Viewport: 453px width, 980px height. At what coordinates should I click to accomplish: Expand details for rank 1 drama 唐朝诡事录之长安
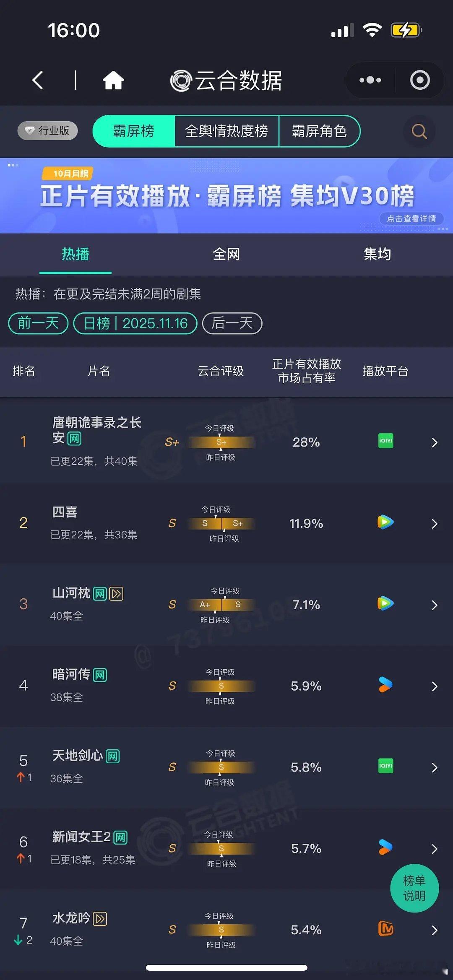(x=435, y=442)
